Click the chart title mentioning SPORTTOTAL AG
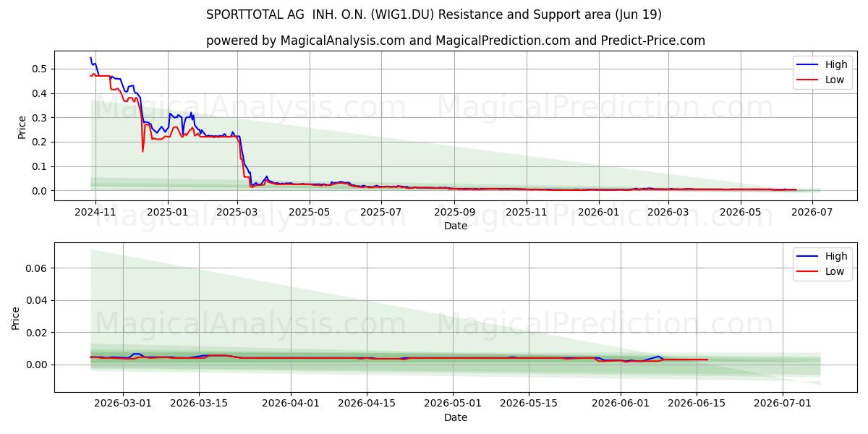The width and height of the screenshot is (868, 434). point(434,14)
